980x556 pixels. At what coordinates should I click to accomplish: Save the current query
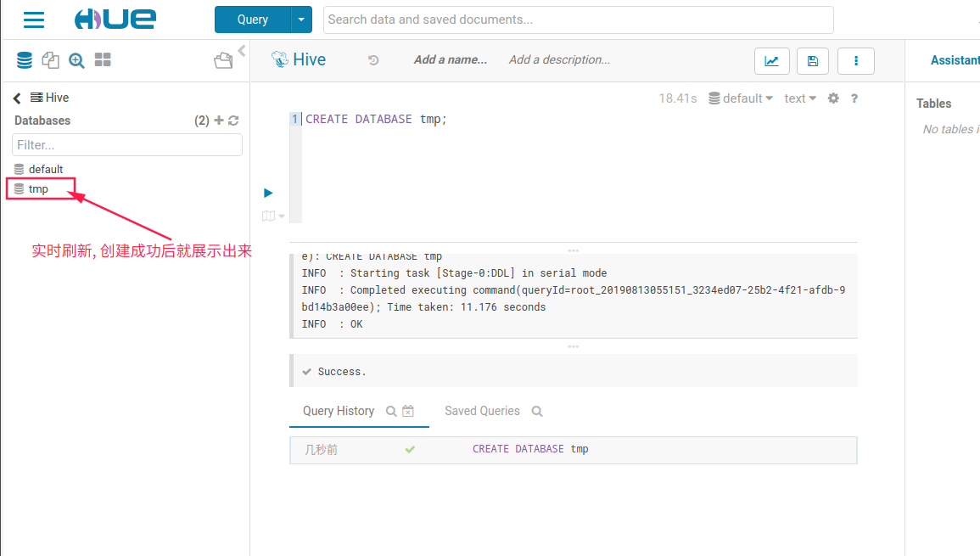813,60
